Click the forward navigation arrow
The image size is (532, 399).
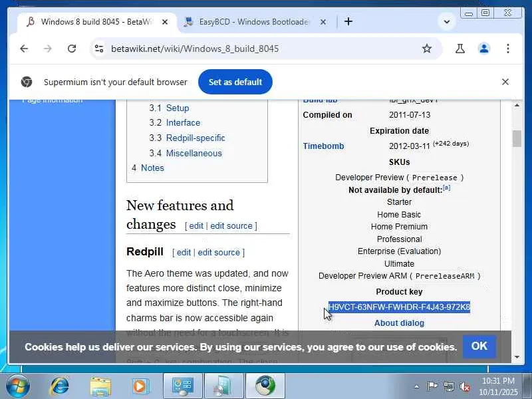[48, 49]
